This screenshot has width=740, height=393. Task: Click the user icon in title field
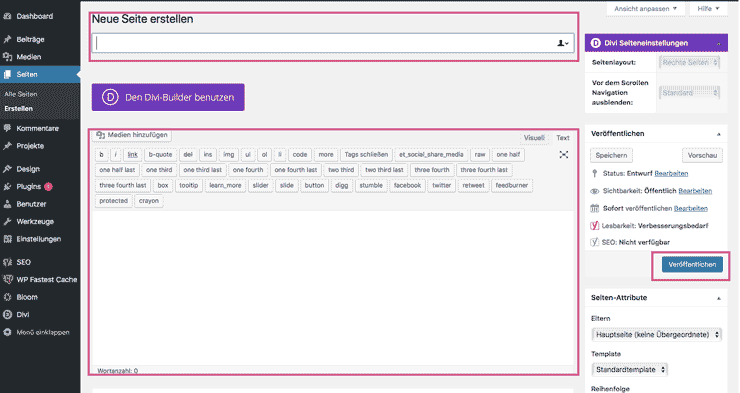pyautogui.click(x=563, y=43)
